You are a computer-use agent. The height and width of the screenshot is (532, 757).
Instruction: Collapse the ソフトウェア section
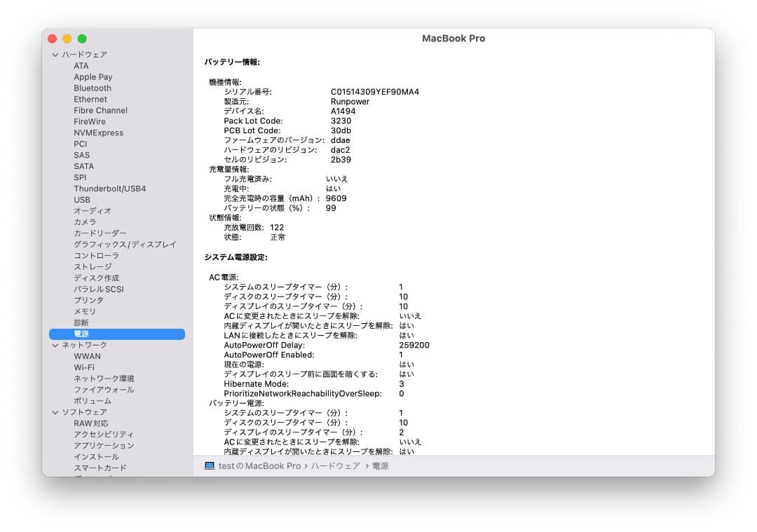tap(55, 412)
